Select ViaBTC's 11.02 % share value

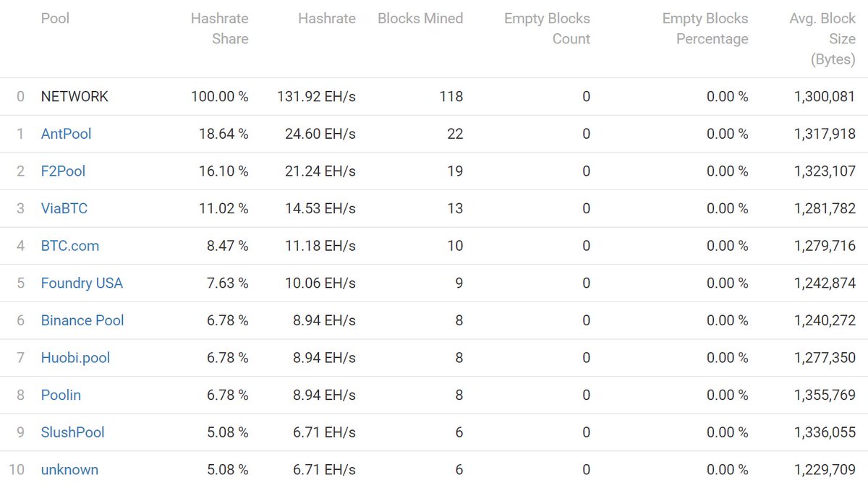(x=224, y=208)
